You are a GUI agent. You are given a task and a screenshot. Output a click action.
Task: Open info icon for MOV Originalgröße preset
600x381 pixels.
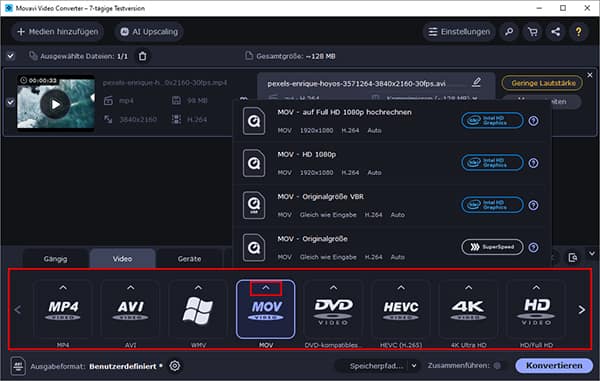[533, 247]
